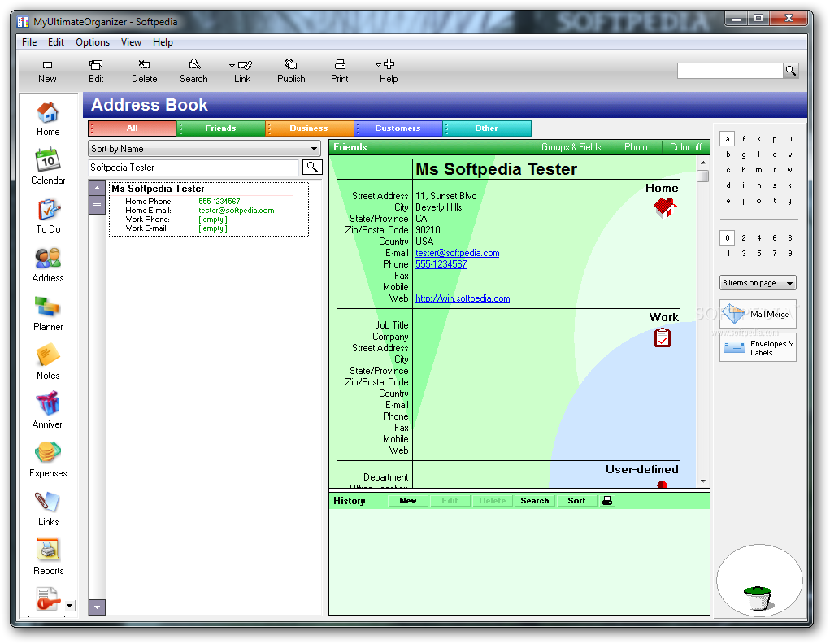The image size is (830, 644).
Task: Click the recycle bin icon
Action: pyautogui.click(x=758, y=597)
